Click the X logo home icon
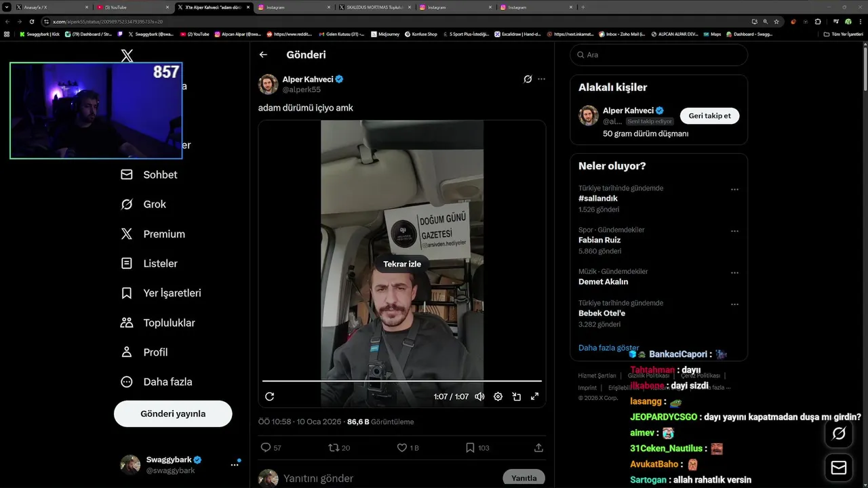Image resolution: width=868 pixels, height=488 pixels. pyautogui.click(x=127, y=56)
